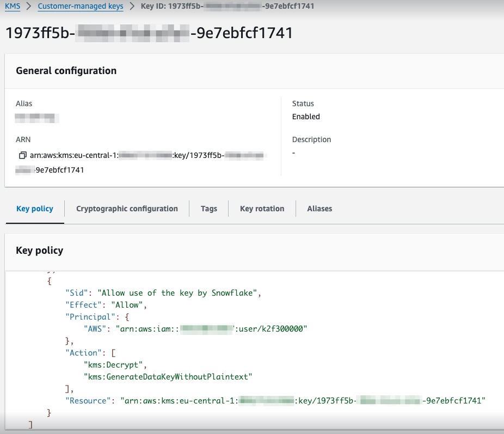
Task: Click the "Action" line in policy
Action: (91, 353)
